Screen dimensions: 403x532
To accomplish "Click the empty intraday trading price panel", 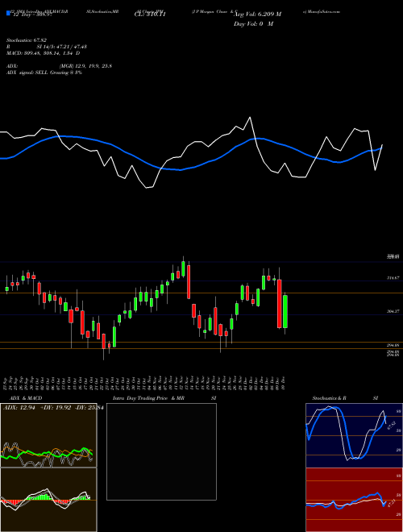I will pos(161,451).
